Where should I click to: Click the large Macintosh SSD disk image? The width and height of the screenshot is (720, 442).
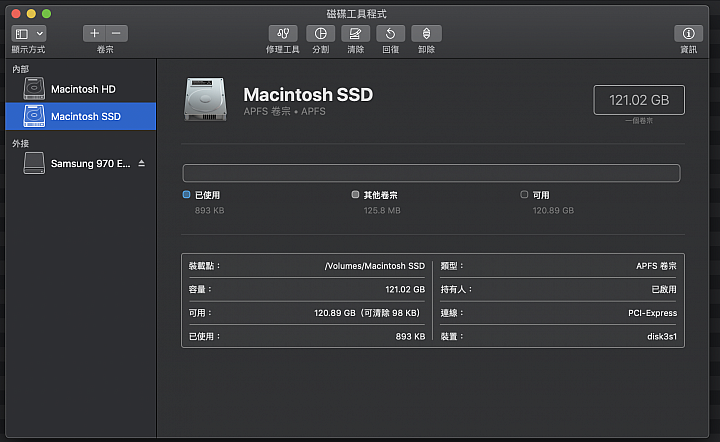pos(205,100)
